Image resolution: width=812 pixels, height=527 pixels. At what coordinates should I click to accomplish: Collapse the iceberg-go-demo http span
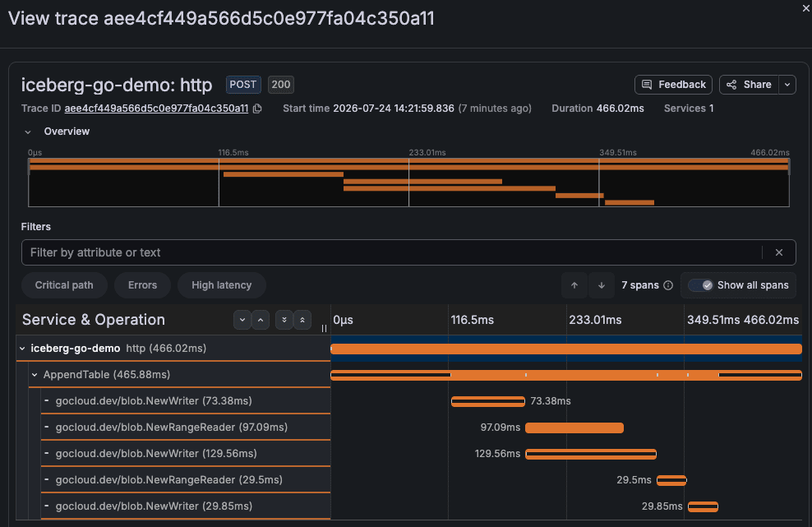[x=22, y=349]
